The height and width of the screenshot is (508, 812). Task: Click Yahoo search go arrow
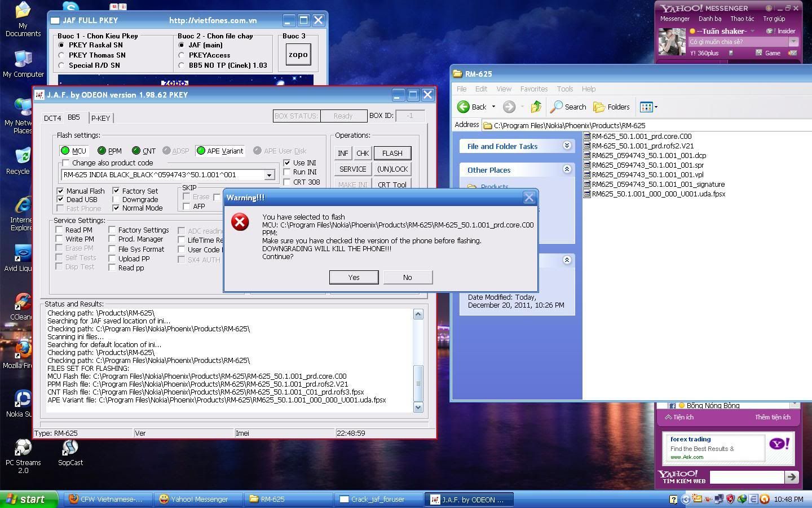coord(792,477)
